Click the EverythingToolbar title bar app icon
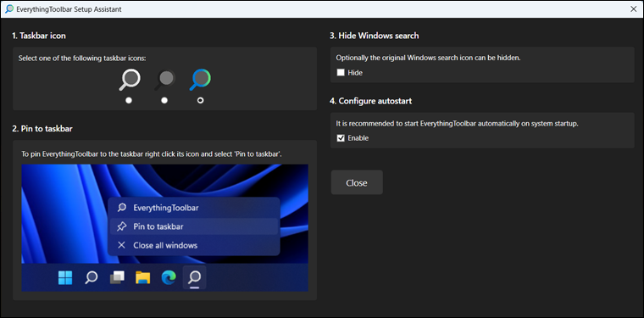The image size is (644, 318). click(9, 9)
